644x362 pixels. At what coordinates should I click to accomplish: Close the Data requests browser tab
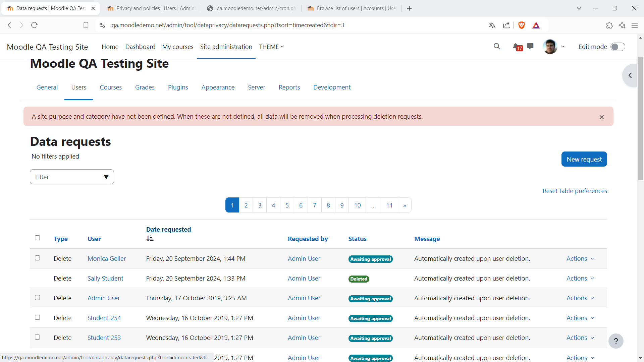[x=93, y=8]
